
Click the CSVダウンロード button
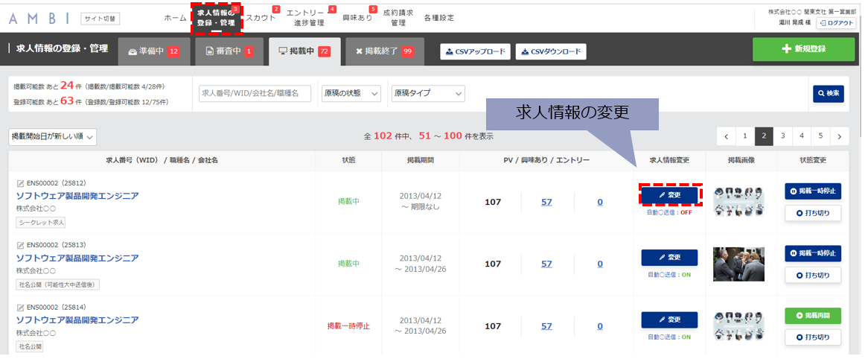click(x=551, y=51)
